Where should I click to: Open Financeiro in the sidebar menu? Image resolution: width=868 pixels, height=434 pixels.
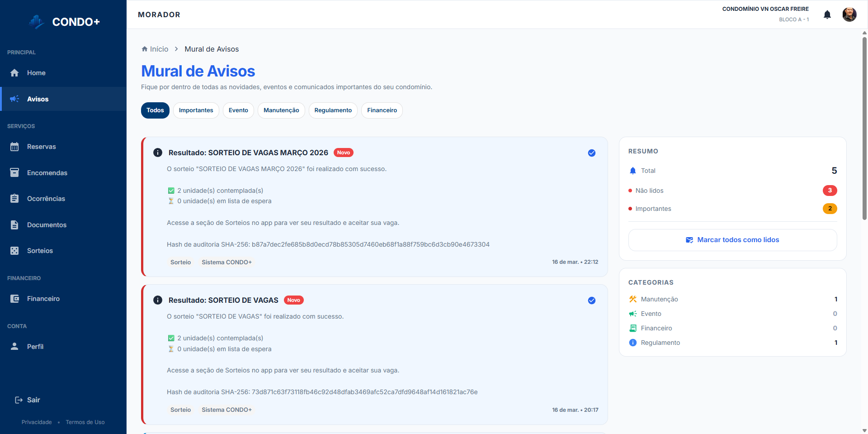[x=43, y=299]
